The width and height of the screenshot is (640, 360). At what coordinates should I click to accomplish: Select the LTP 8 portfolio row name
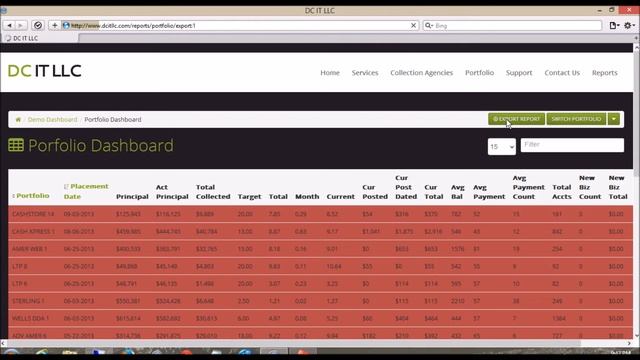[x=19, y=266]
